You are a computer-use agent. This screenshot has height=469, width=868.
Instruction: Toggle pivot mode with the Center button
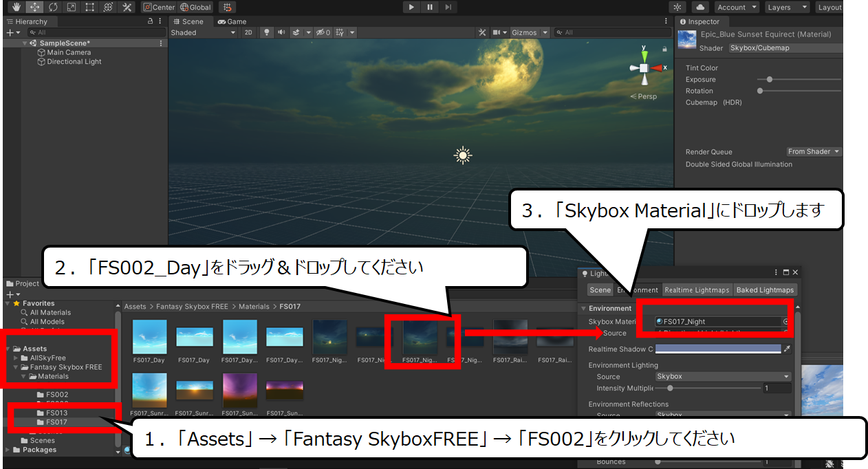tap(159, 7)
